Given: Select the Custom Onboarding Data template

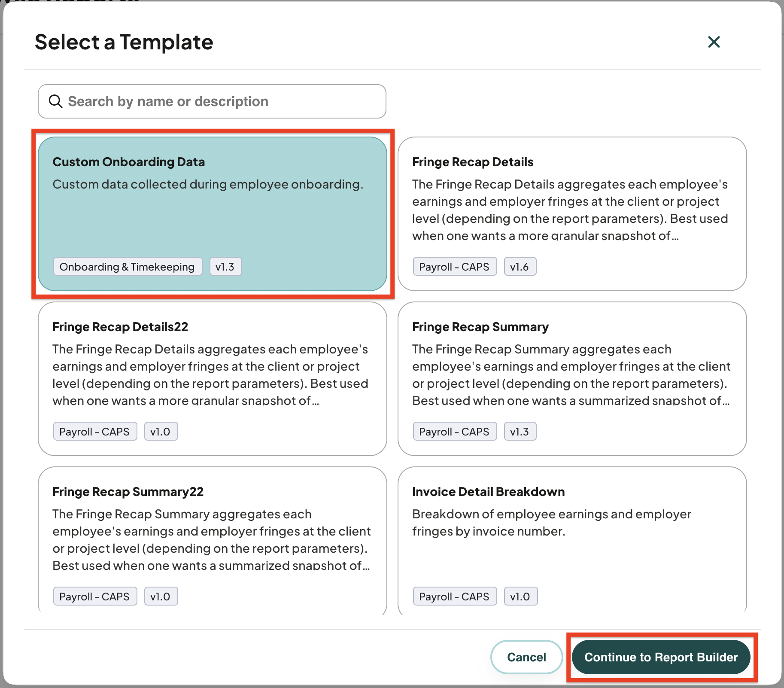Looking at the screenshot, I should coord(213,214).
